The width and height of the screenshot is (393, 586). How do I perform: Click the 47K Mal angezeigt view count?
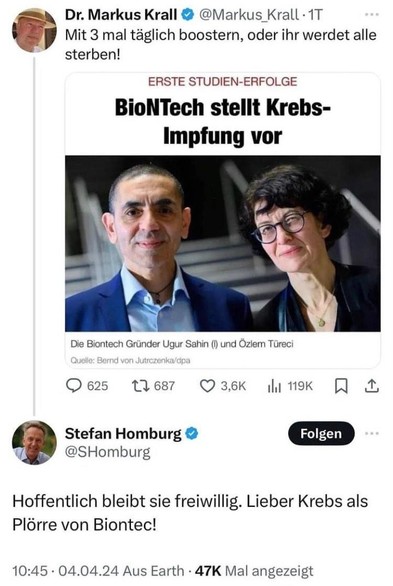click(x=254, y=571)
